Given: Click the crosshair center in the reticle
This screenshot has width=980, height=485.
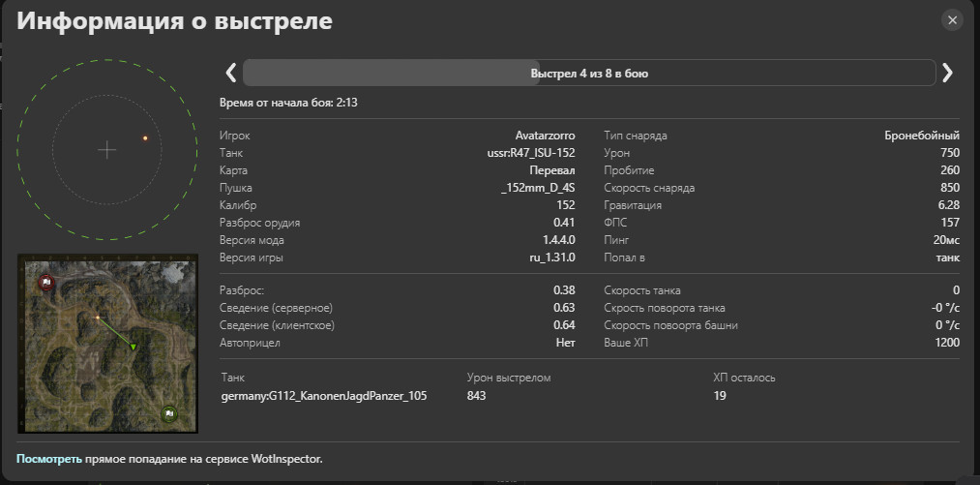Looking at the screenshot, I should 106,149.
